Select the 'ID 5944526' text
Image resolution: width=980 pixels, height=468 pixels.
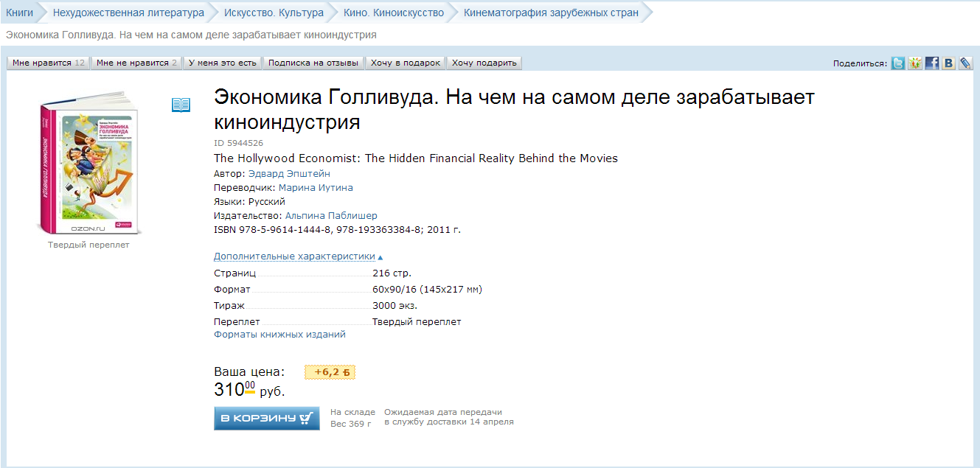(x=238, y=143)
